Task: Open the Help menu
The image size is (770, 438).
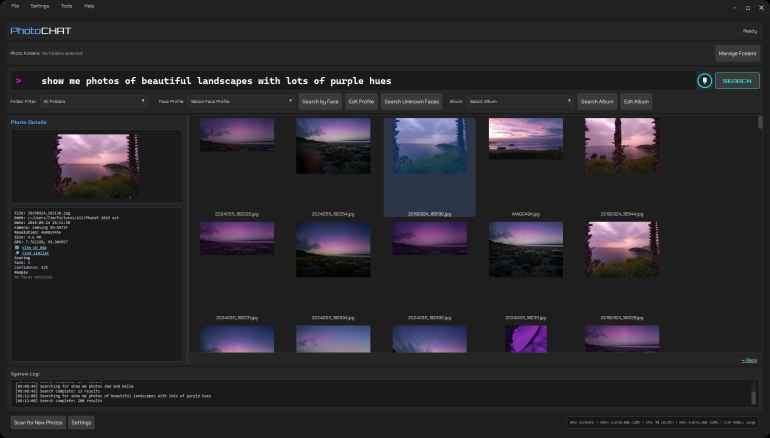Action: (89, 6)
